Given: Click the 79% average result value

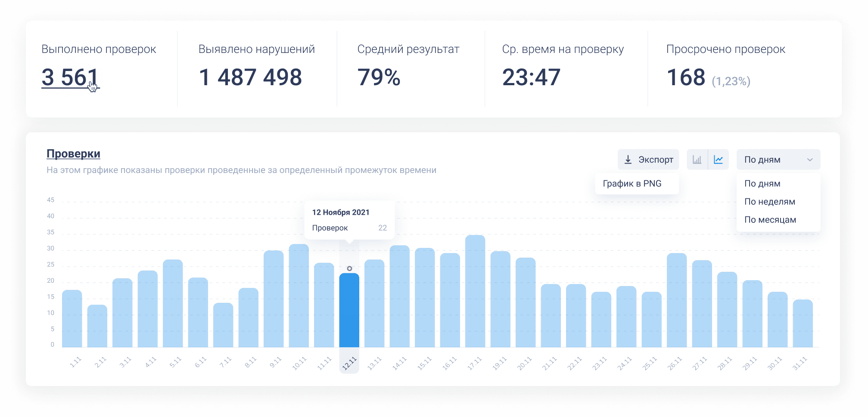Looking at the screenshot, I should 379,78.
